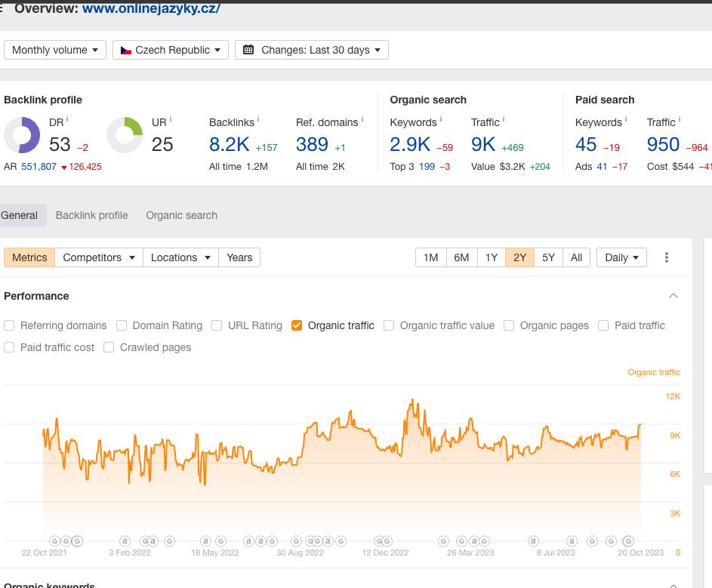Switch to the General tab

click(x=20, y=215)
